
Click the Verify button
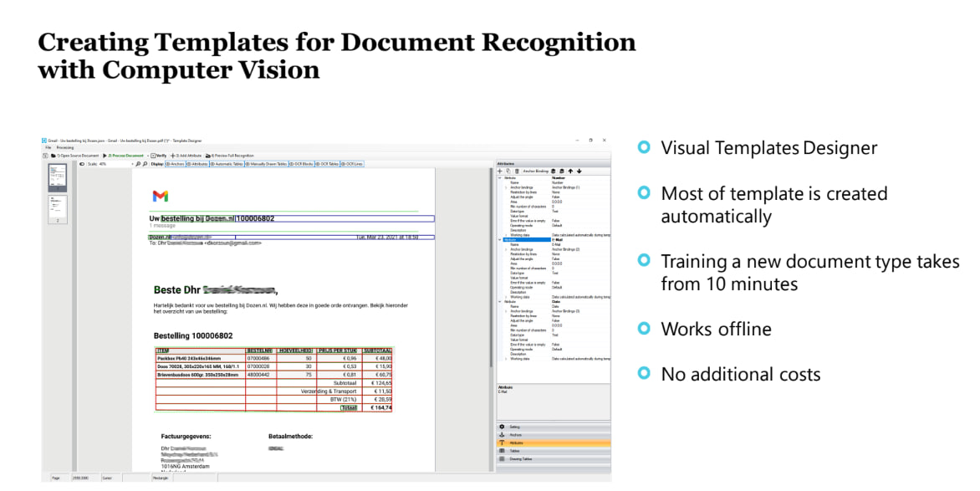pyautogui.click(x=159, y=156)
